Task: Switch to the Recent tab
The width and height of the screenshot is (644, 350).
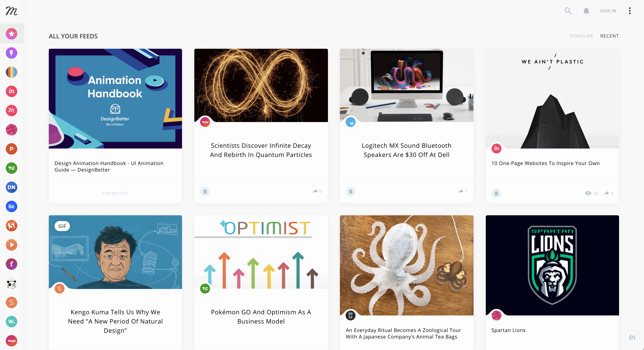Action: (x=609, y=36)
